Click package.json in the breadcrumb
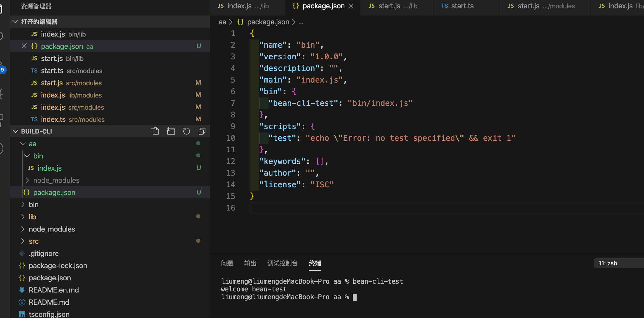The width and height of the screenshot is (644, 318). pyautogui.click(x=268, y=22)
